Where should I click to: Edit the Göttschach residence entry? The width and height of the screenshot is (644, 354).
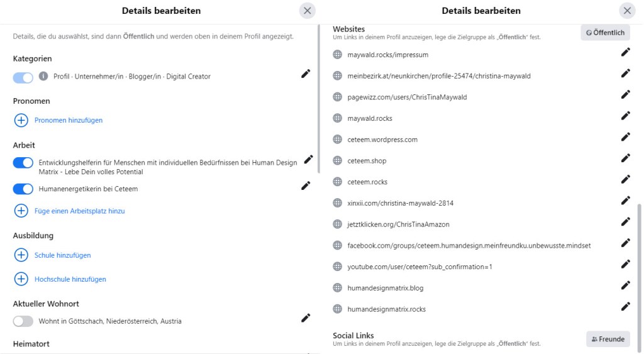click(306, 318)
